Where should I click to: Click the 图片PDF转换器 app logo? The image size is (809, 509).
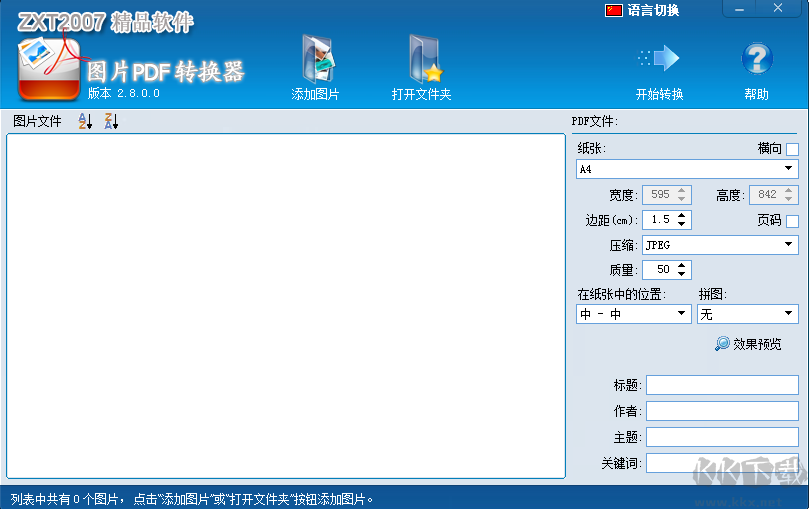click(x=49, y=68)
